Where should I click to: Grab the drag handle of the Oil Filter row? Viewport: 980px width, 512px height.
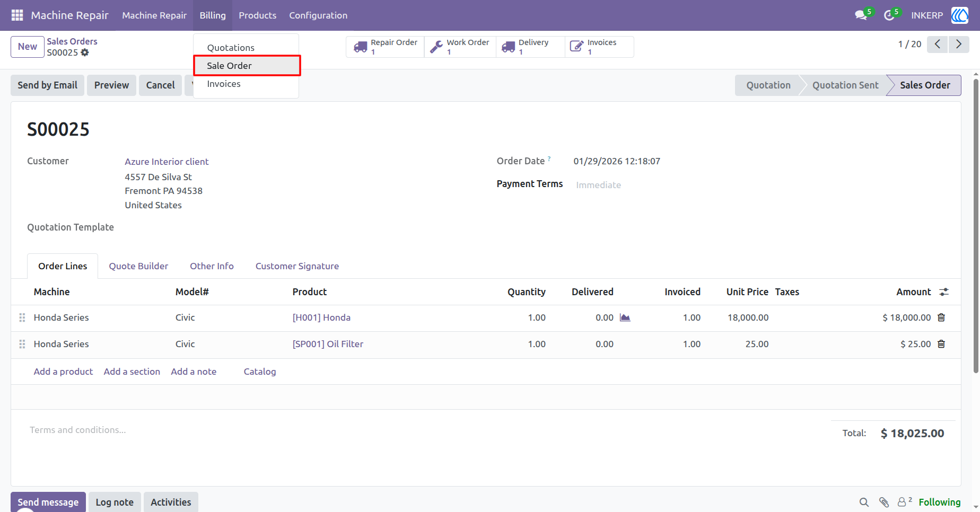point(22,344)
